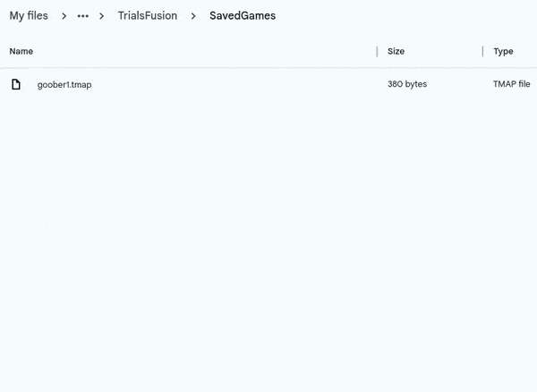This screenshot has width=537, height=392.
Task: Go to My files root folder
Action: click(29, 16)
